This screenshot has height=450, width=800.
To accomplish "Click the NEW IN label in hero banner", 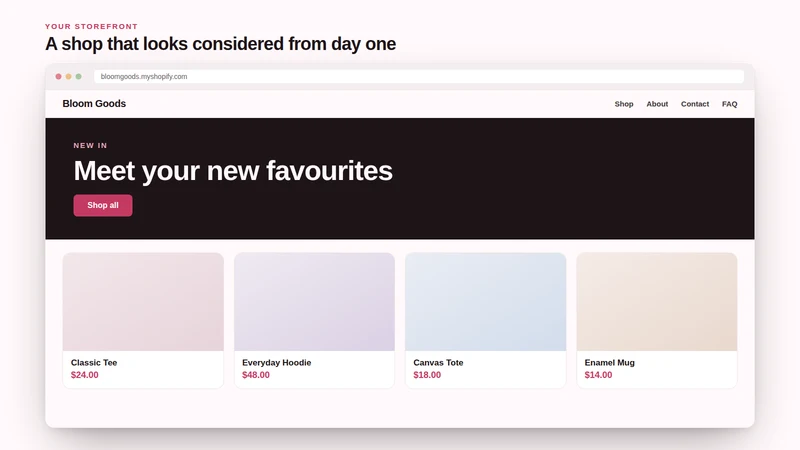I will point(90,145).
